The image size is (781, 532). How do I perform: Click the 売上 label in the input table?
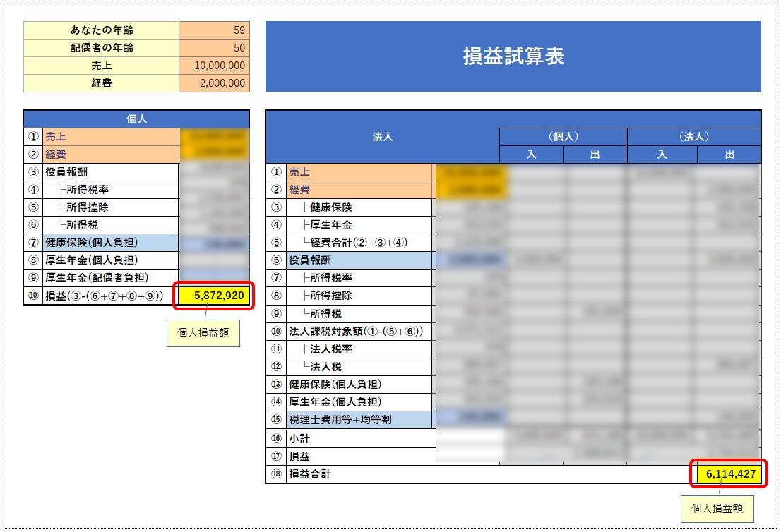[x=101, y=66]
